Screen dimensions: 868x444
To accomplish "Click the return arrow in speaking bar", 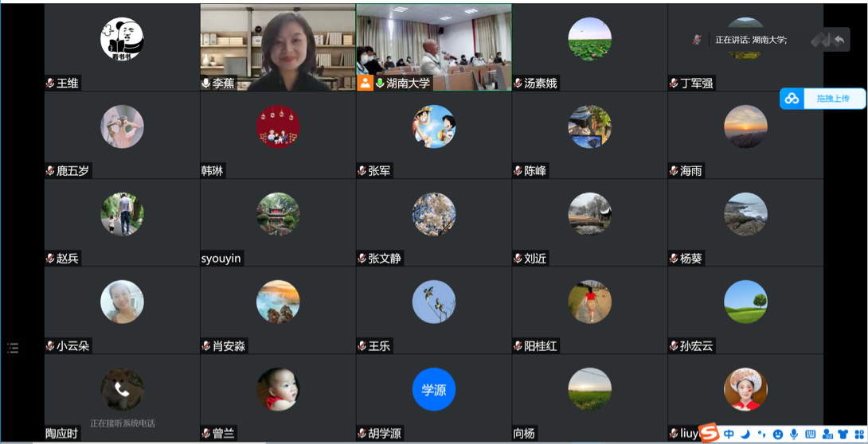I will coord(839,40).
